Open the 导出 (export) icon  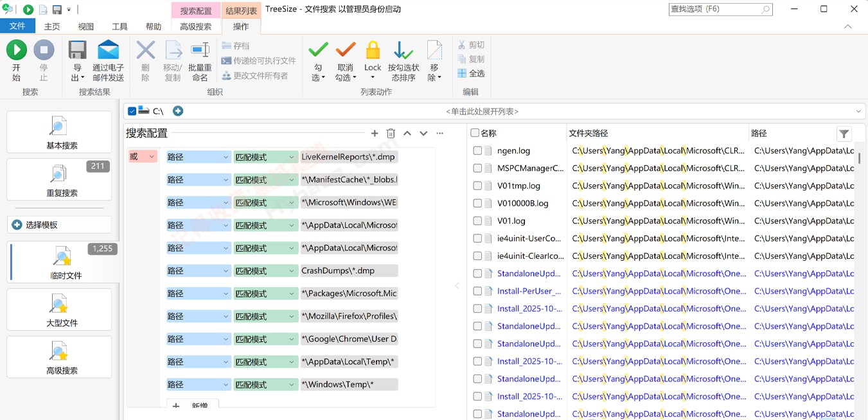tap(76, 49)
